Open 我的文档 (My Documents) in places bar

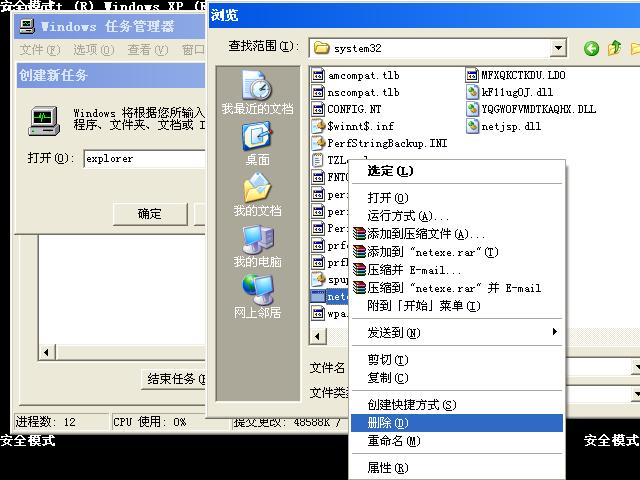(257, 194)
